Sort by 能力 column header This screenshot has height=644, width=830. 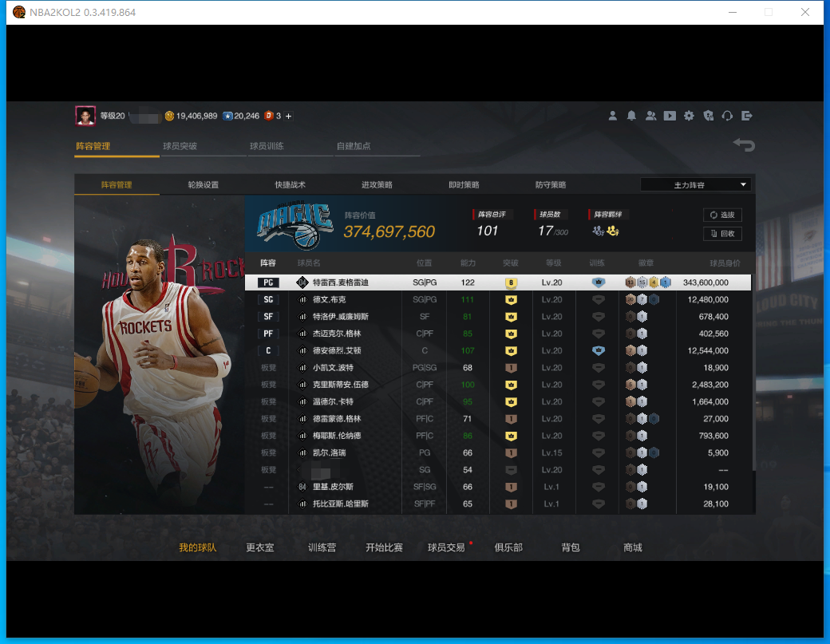(468, 263)
